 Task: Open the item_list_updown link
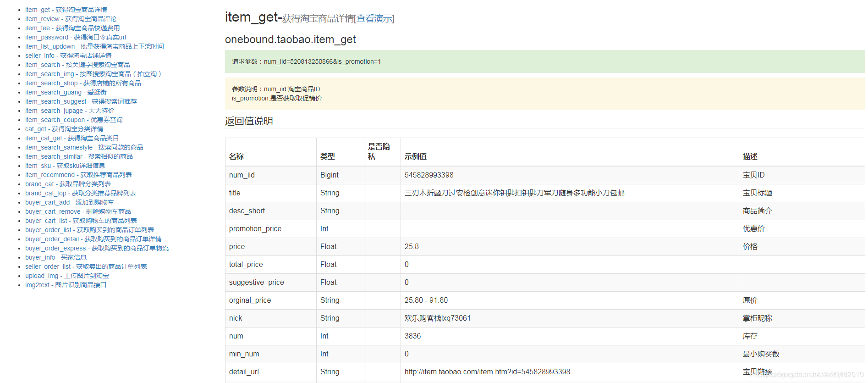tap(94, 46)
